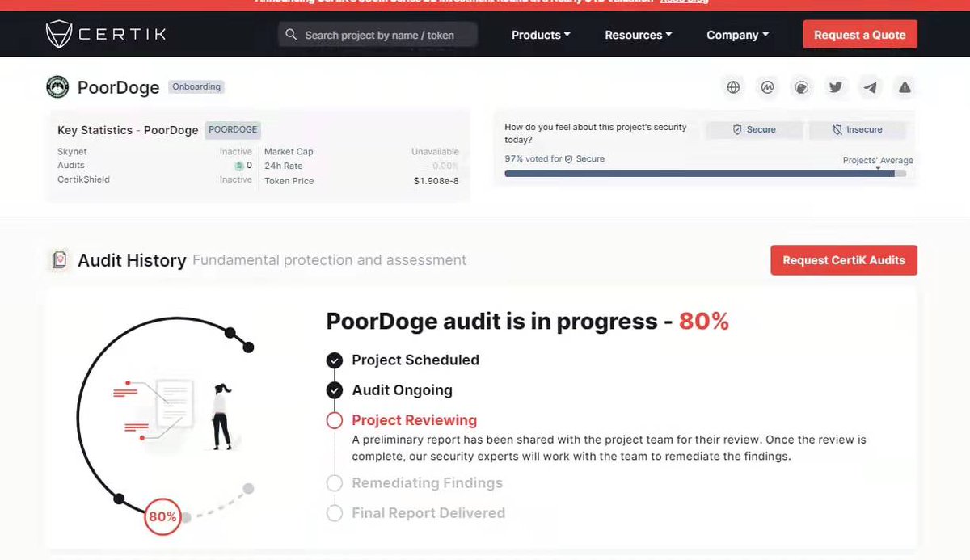Expand the Products menu
The height and width of the screenshot is (560, 970).
point(541,35)
